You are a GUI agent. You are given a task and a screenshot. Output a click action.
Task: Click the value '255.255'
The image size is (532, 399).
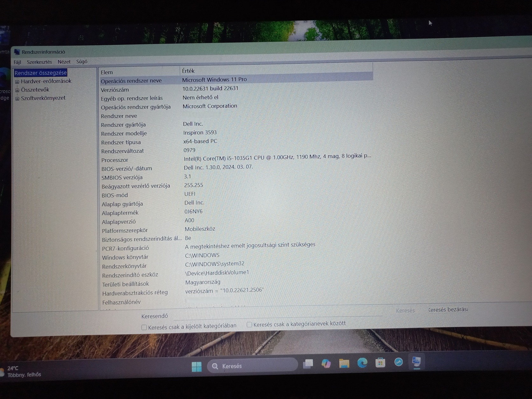point(193,185)
